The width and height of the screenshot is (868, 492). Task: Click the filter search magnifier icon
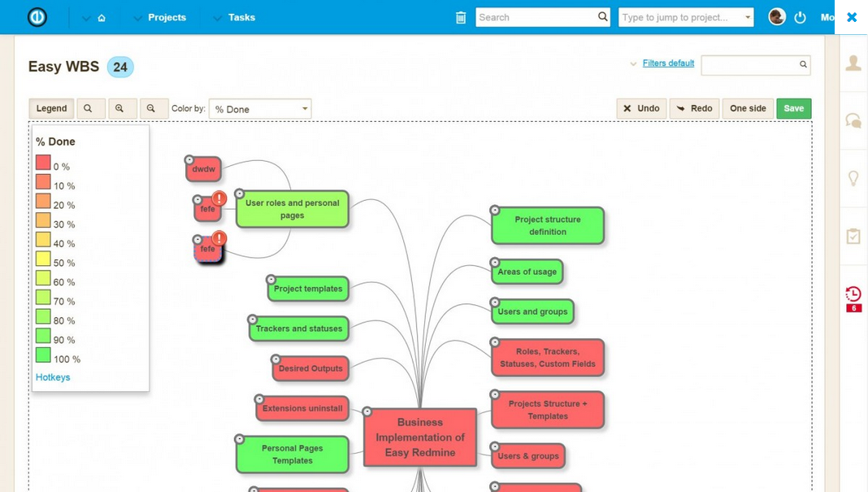(803, 64)
